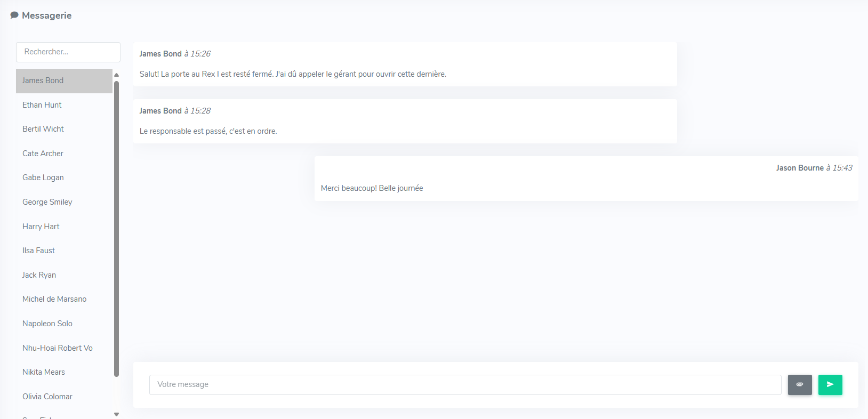
Task: Click the contact list scroll up arrow
Action: pos(116,75)
